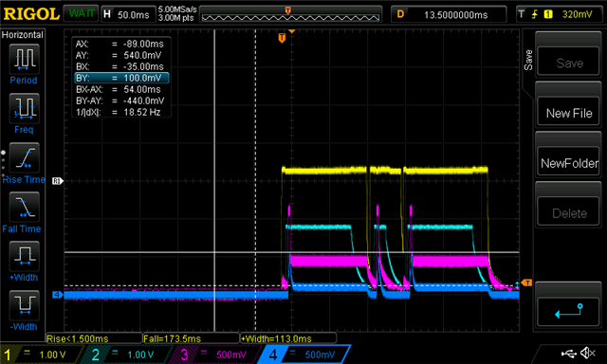607x364 pixels.
Task: Select the Freq measurement icon
Action: pyautogui.click(x=24, y=108)
